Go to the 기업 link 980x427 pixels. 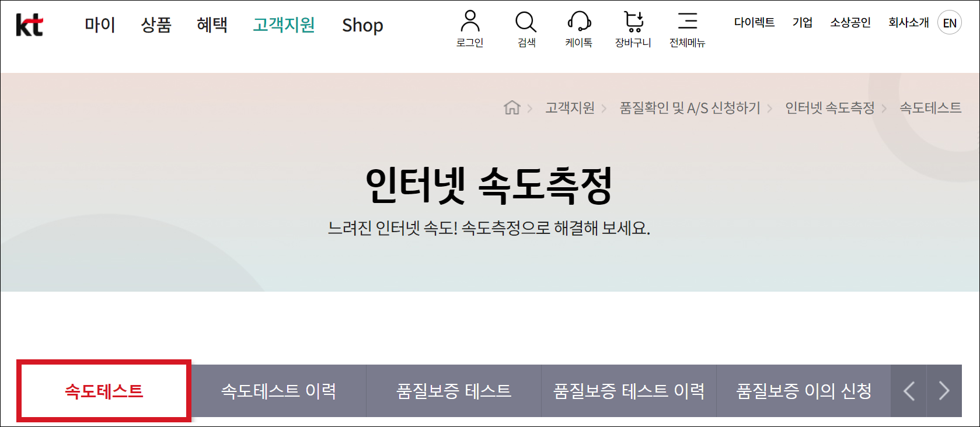(x=803, y=22)
